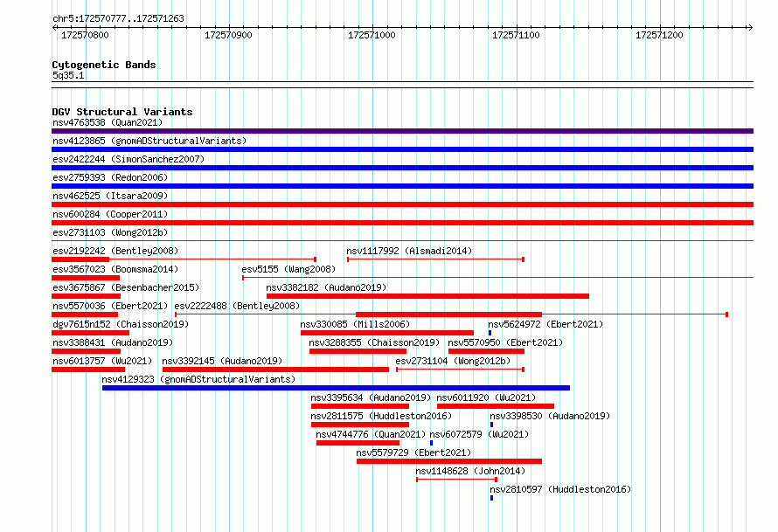Select the 5q35.1 band label
Image resolution: width=778 pixels, height=532 pixels.
(68, 75)
